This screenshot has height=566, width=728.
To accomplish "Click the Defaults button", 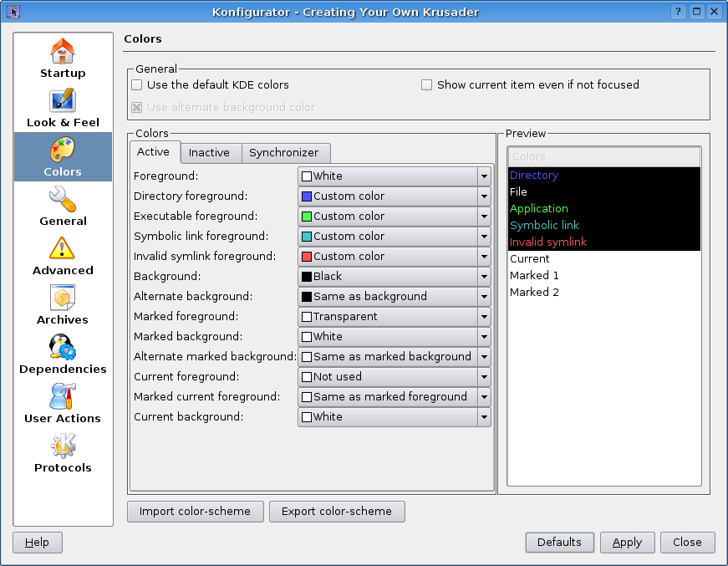I will pyautogui.click(x=560, y=543).
